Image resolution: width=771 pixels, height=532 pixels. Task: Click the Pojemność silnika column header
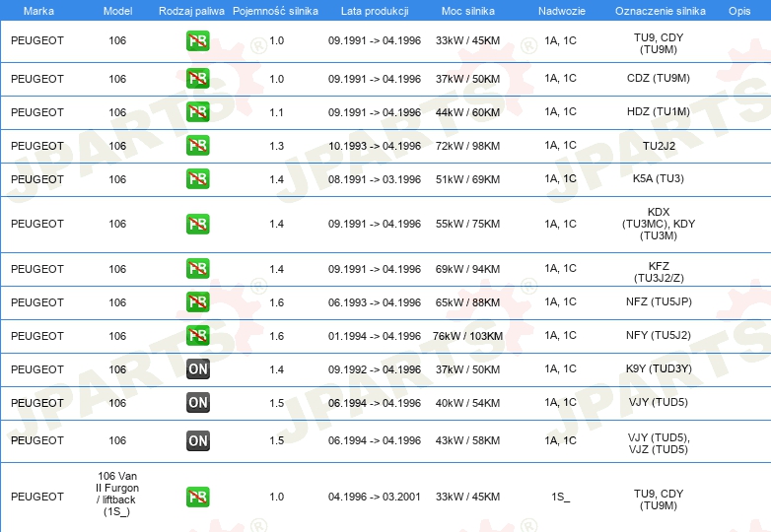tap(275, 11)
